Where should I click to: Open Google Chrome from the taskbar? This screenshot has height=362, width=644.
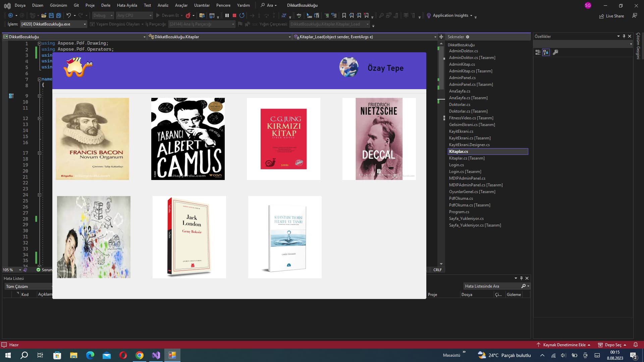click(x=140, y=355)
